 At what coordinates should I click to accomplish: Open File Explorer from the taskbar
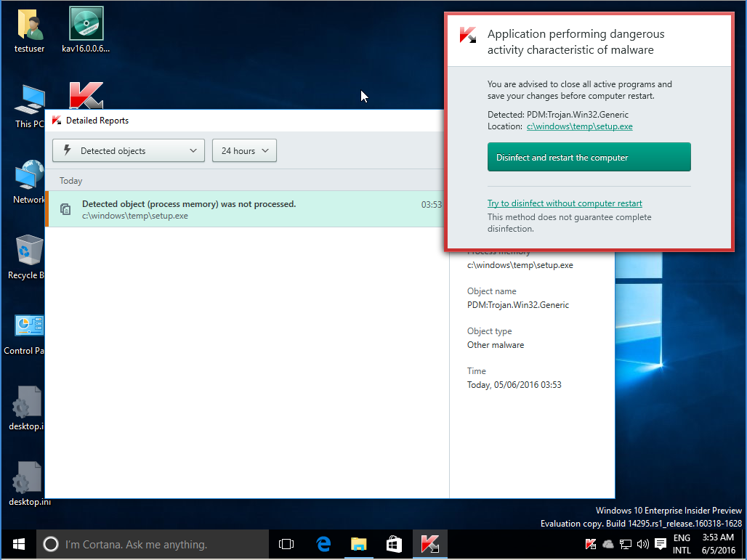[358, 544]
